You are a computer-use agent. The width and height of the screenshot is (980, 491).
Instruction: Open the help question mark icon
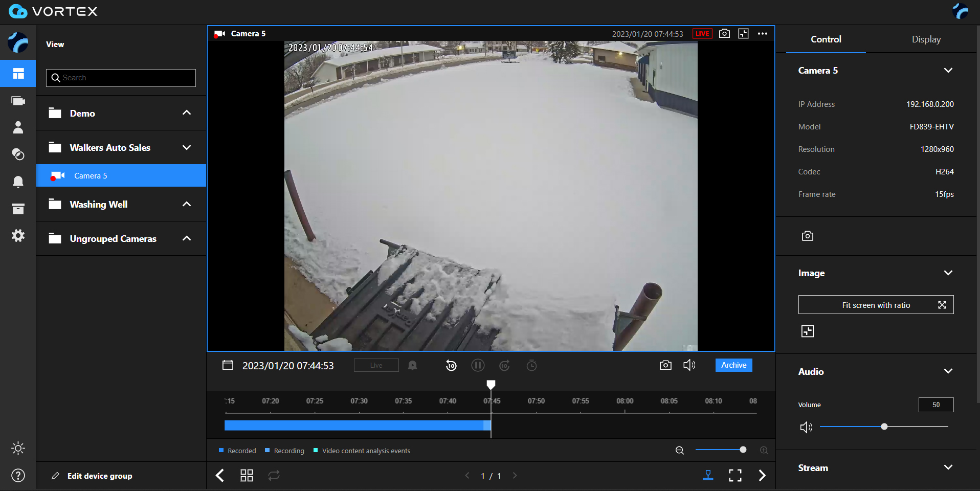(18, 476)
